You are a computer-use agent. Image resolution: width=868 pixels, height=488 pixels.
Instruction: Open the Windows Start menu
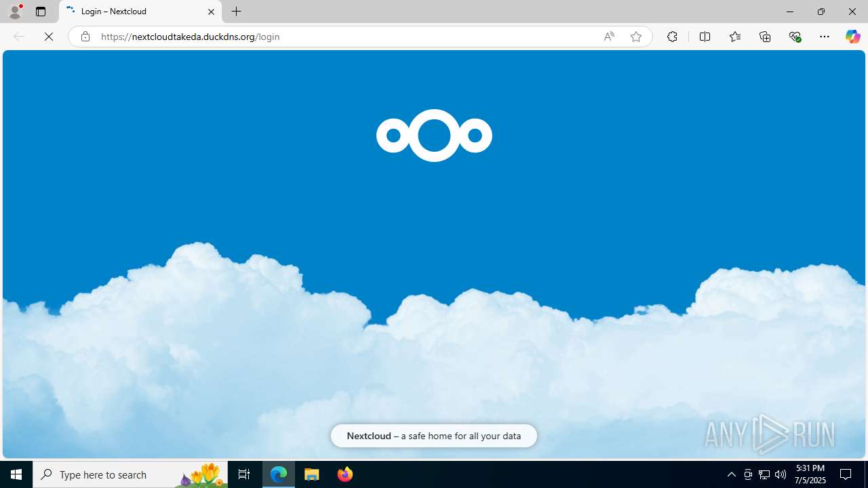tap(16, 474)
